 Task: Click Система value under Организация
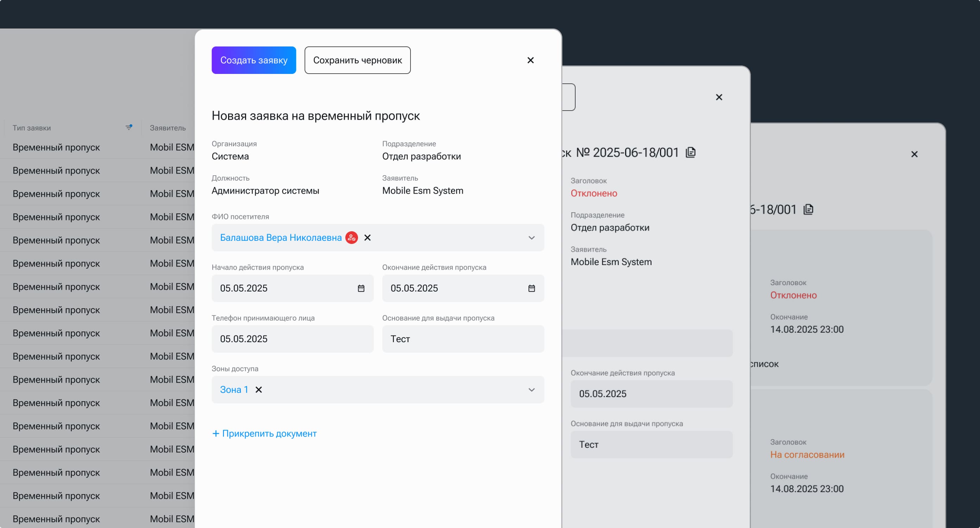pyautogui.click(x=230, y=156)
